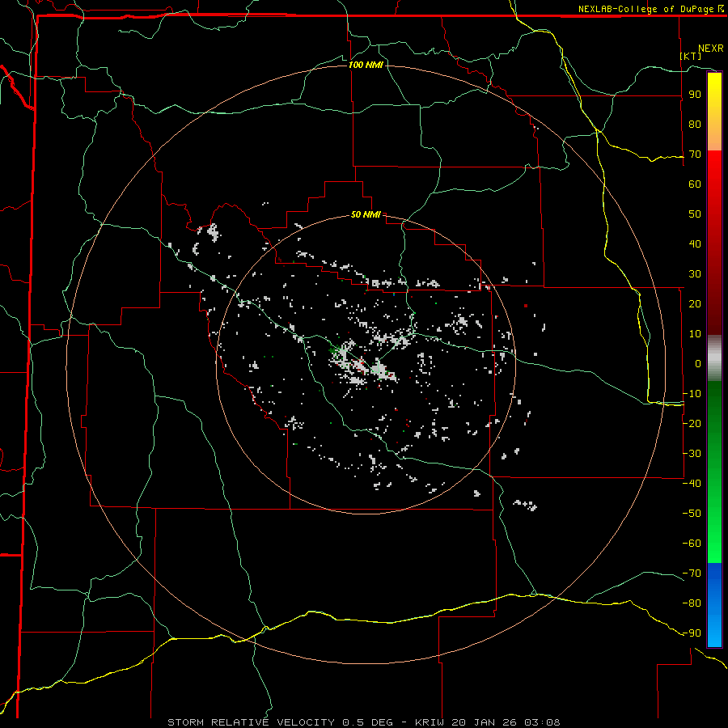The height and width of the screenshot is (728, 728).
Task: Click the '-80' value on the velocity scale
Action: pyautogui.click(x=692, y=603)
